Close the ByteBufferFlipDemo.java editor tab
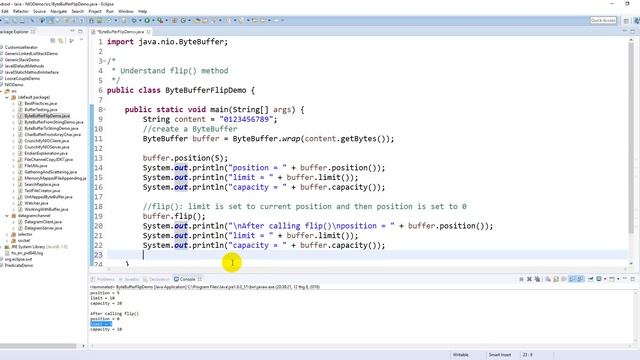 click(x=149, y=31)
